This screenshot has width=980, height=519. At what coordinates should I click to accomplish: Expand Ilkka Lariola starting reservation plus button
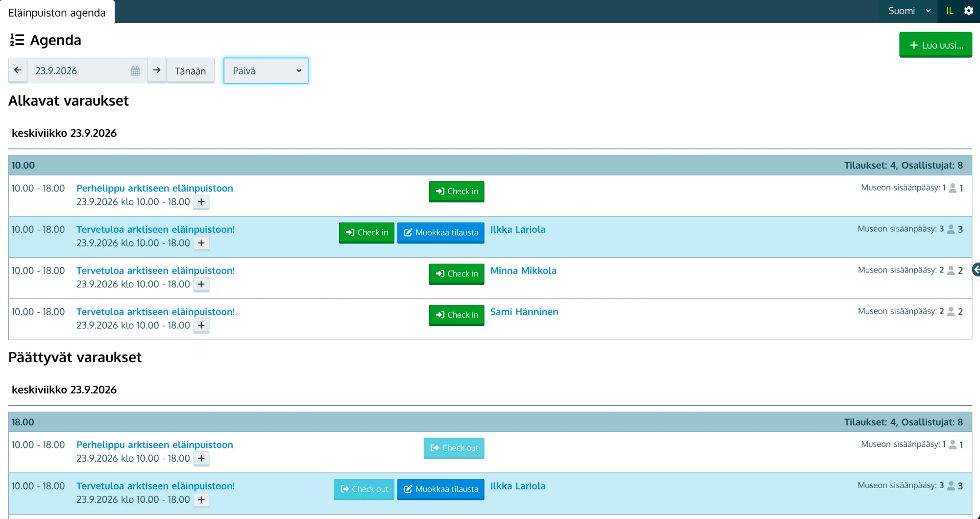[x=201, y=243]
